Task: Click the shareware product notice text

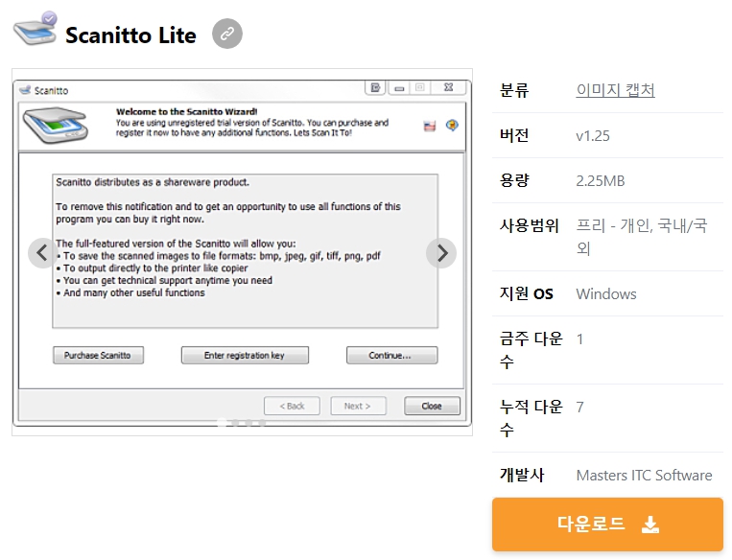Action: click(x=153, y=182)
